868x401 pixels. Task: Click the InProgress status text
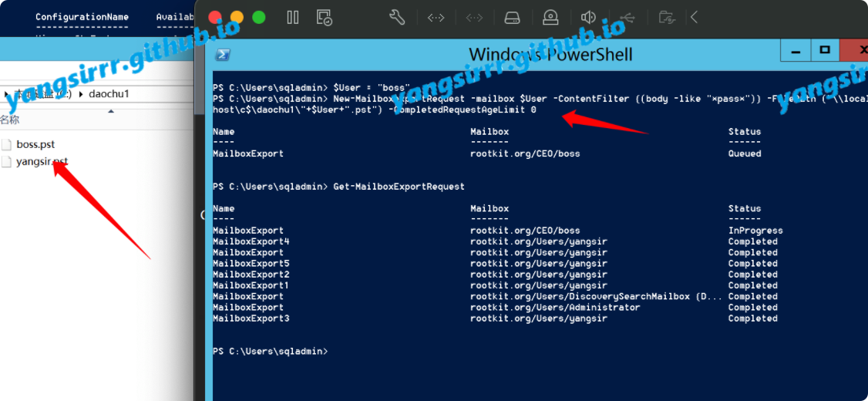(755, 231)
